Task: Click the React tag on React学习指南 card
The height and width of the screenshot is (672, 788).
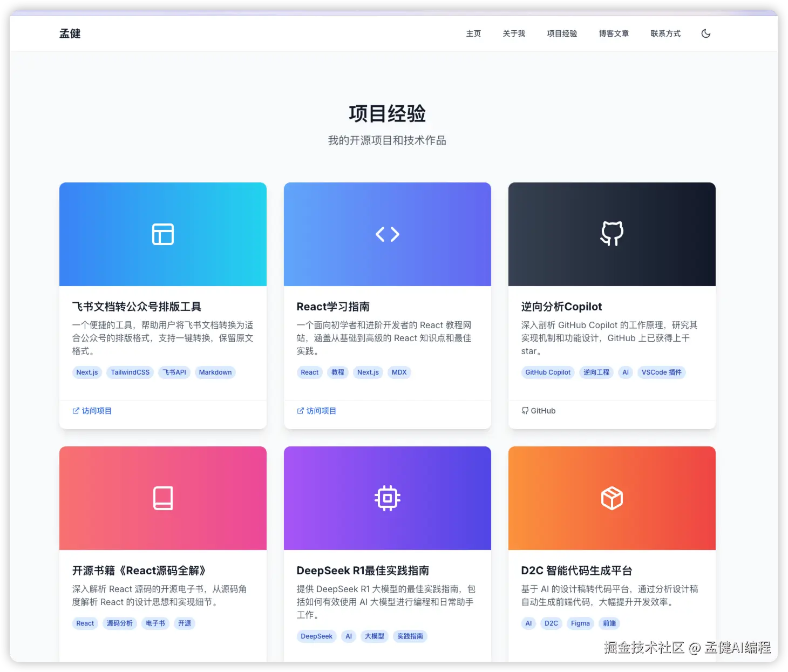Action: 310,372
